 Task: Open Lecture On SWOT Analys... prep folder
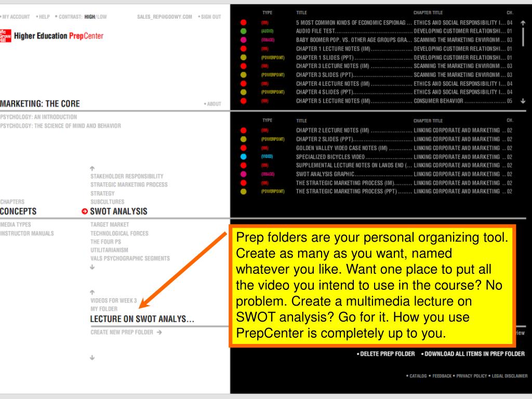(x=142, y=319)
